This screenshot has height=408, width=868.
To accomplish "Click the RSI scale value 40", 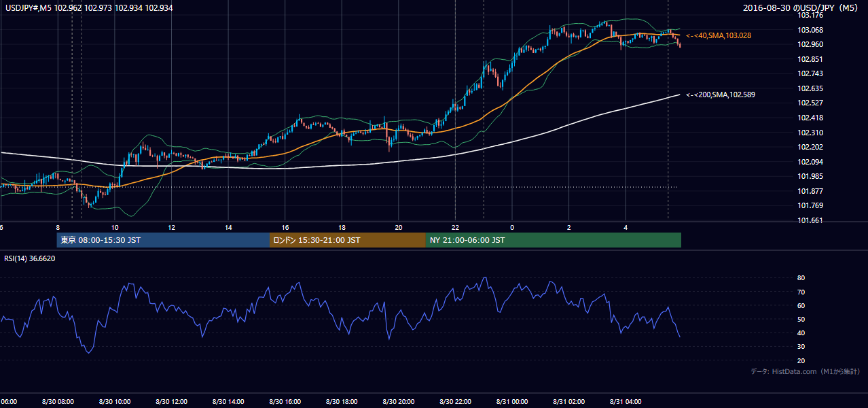I will pos(801,333).
